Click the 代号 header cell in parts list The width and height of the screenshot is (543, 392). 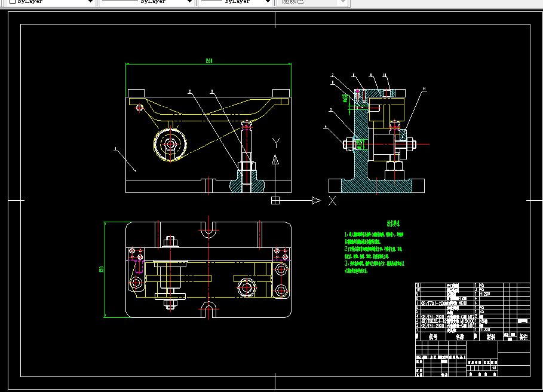coord(433,336)
